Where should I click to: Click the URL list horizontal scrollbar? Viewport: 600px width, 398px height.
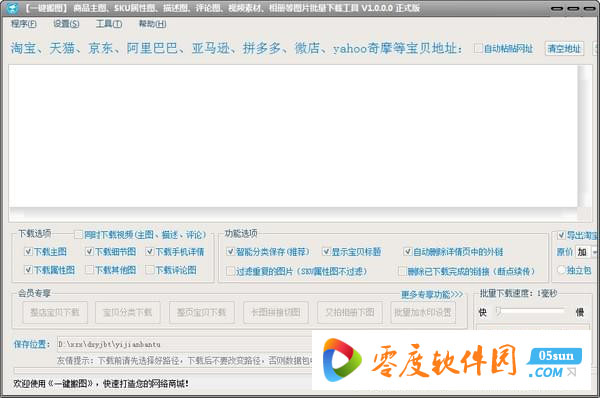point(293,213)
